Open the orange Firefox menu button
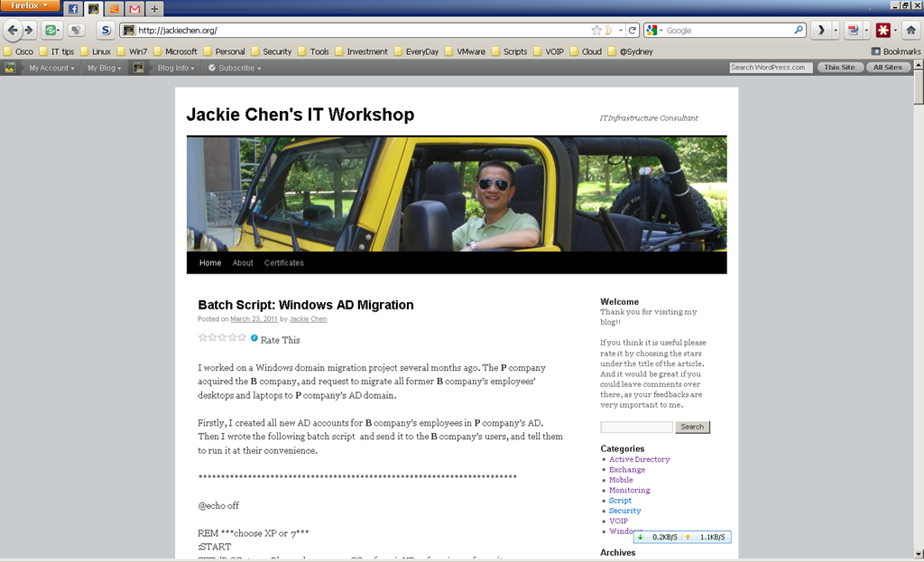This screenshot has width=924, height=562. click(x=31, y=6)
